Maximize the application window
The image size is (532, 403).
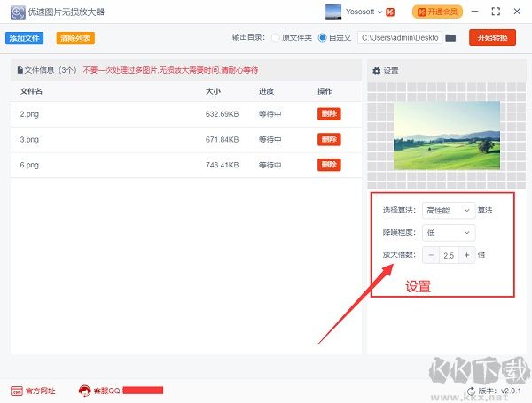coord(496,12)
